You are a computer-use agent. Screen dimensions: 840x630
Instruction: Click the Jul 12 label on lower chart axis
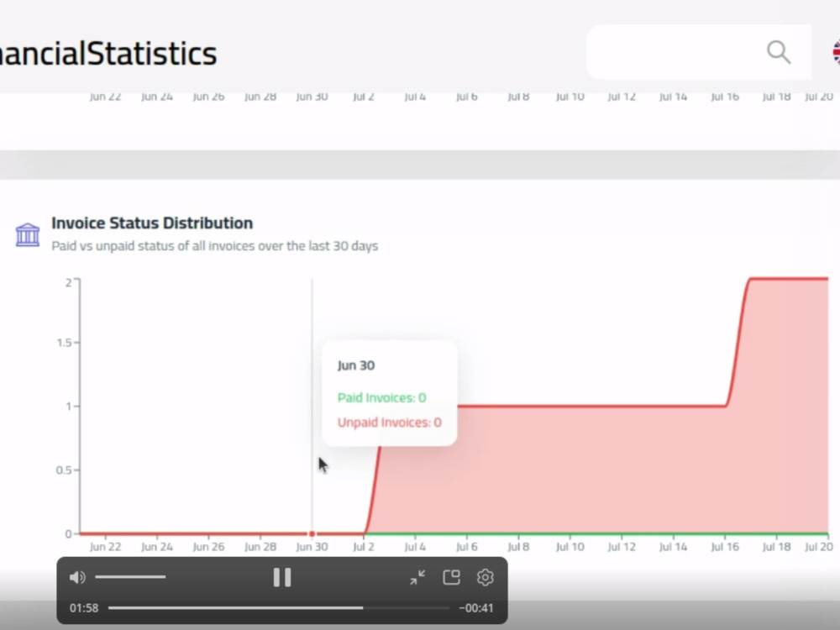click(622, 547)
